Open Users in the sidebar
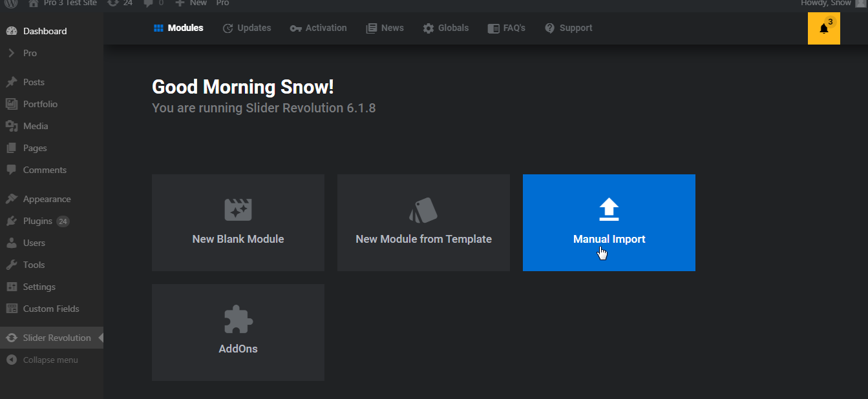 tap(52, 243)
